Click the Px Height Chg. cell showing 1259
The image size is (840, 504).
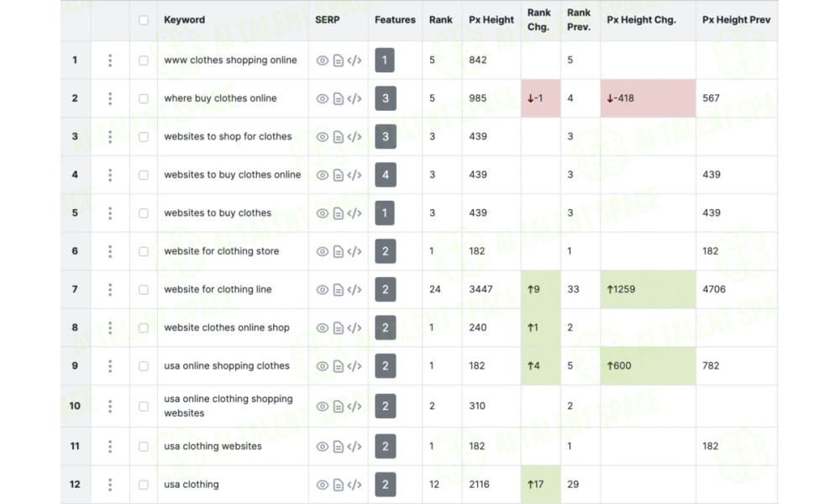pos(648,289)
